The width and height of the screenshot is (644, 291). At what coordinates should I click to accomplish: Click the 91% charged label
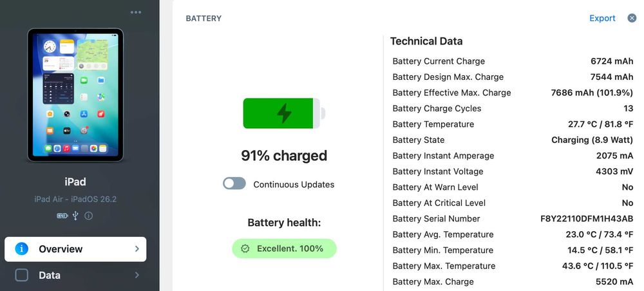pos(284,156)
